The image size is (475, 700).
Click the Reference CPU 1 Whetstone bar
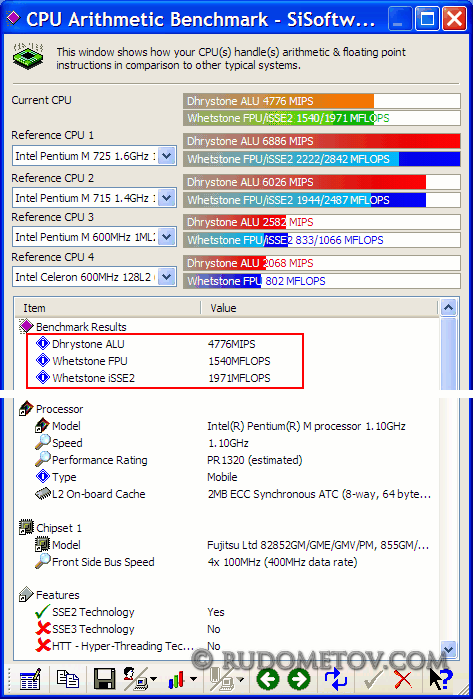(x=322, y=159)
